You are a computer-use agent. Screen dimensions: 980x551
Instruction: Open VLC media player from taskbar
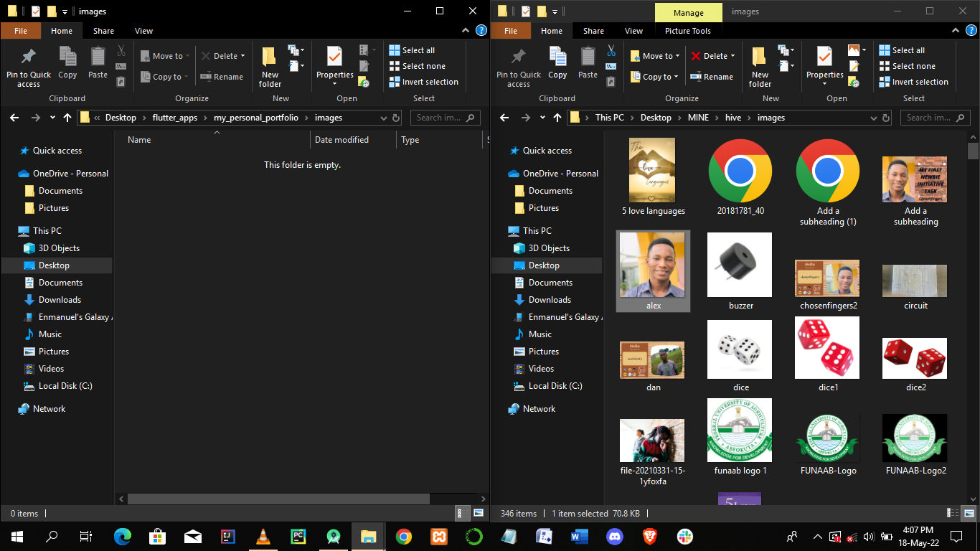pyautogui.click(x=263, y=536)
